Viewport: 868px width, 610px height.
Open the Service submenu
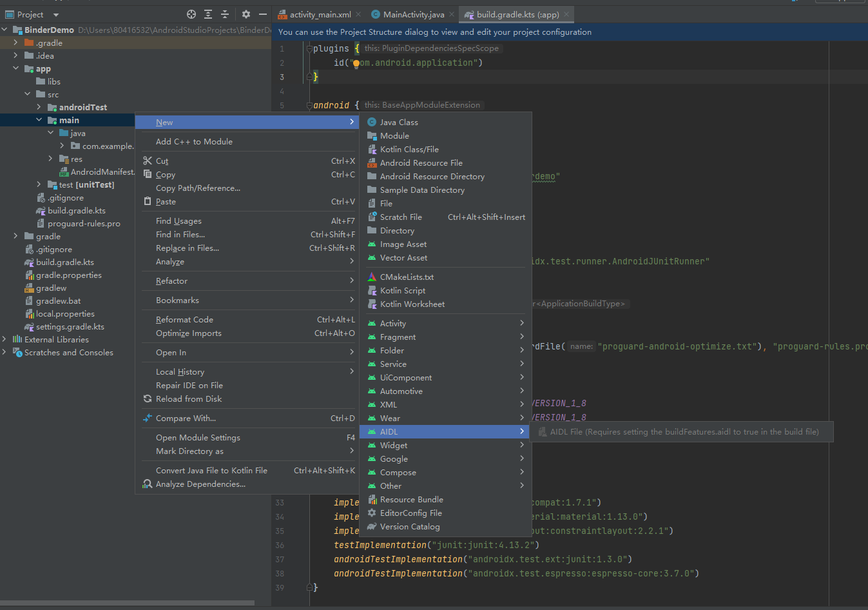coord(445,364)
